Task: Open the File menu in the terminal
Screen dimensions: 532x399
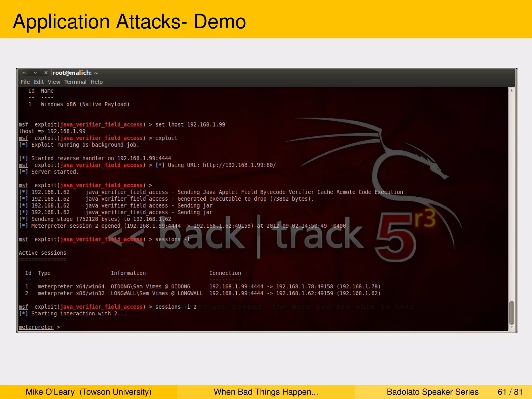Action: tap(25, 82)
